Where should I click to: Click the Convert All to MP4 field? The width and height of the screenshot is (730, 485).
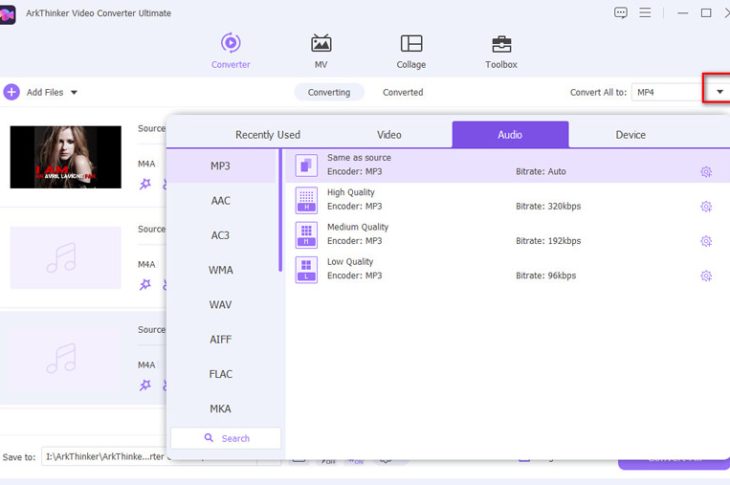click(x=667, y=92)
